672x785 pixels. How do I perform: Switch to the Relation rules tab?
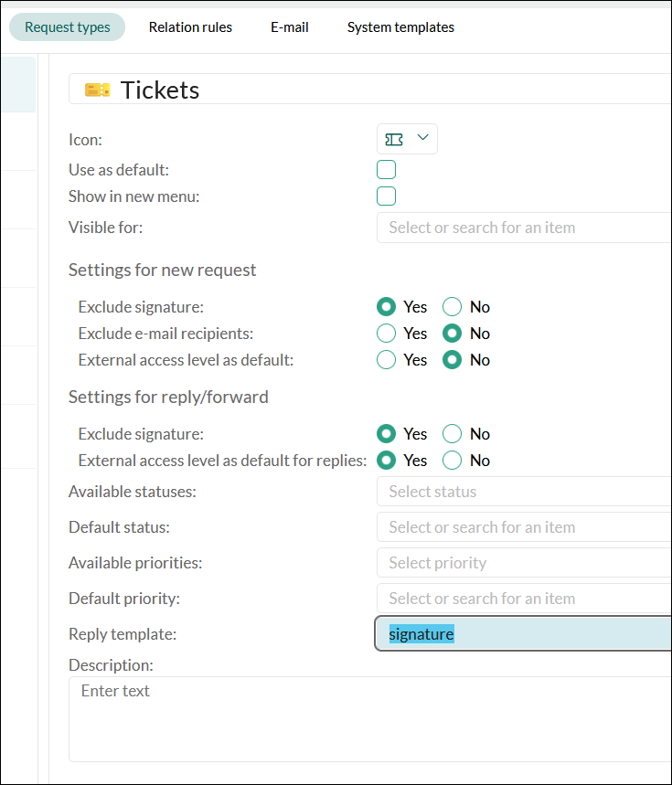(x=190, y=27)
